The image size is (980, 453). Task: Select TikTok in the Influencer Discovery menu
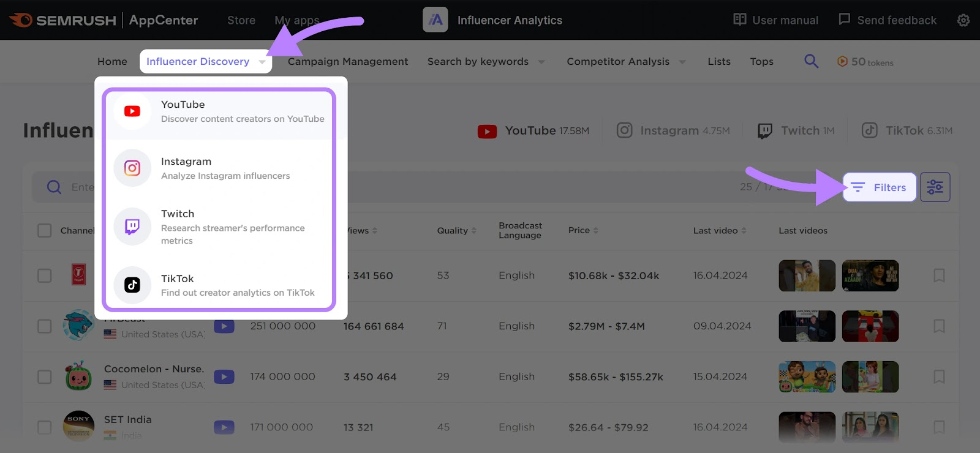pos(221,285)
